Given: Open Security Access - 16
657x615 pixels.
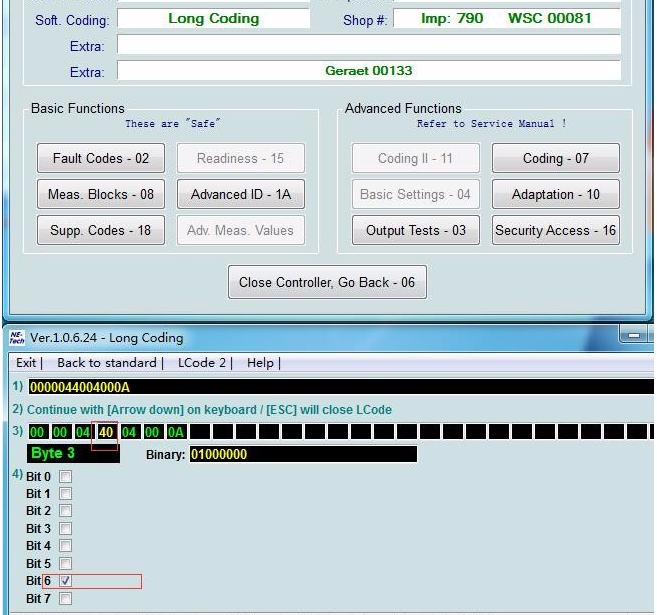Looking at the screenshot, I should click(x=556, y=230).
